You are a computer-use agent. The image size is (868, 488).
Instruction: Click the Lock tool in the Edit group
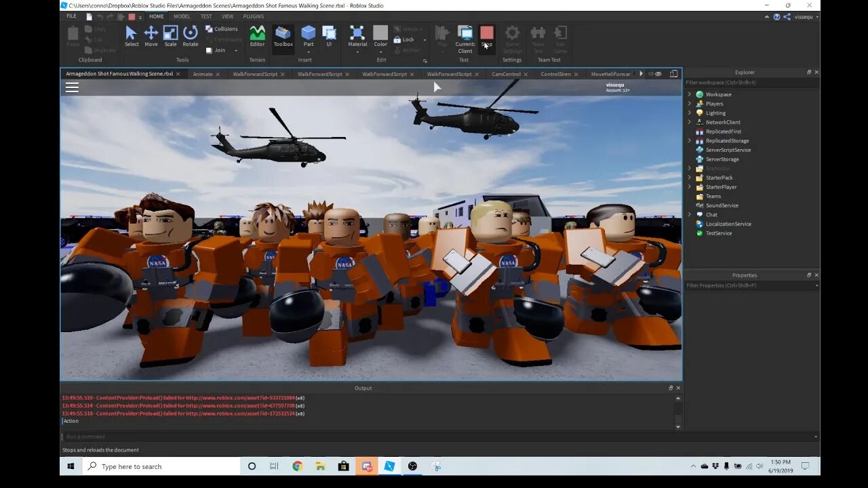click(403, 39)
